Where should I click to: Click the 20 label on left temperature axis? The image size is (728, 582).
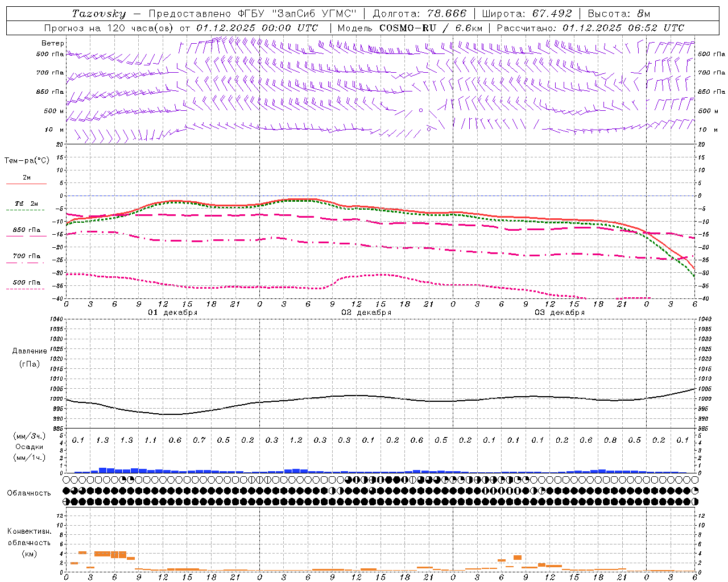click(x=60, y=144)
